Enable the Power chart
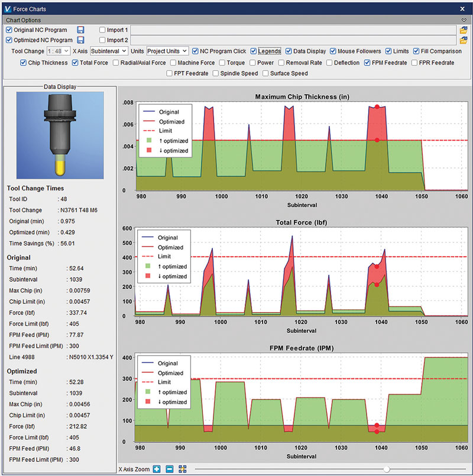Screen dimensions: 473x476 coord(252,63)
